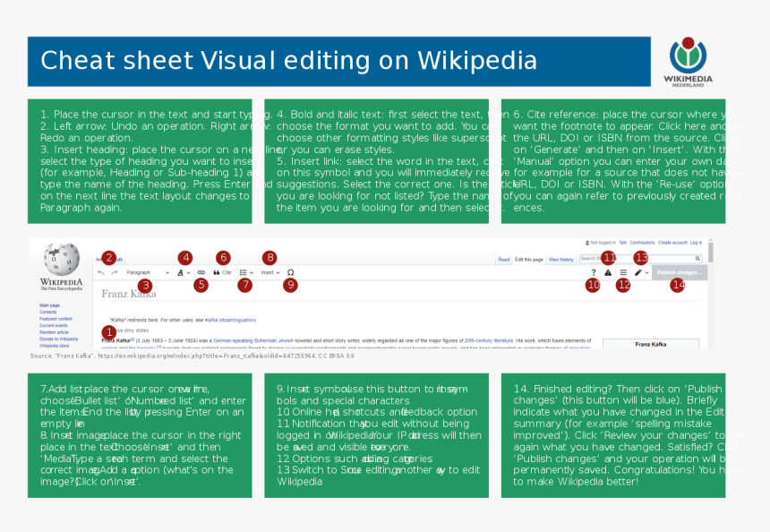This screenshot has width=770, height=532.
Task: Expand the Insert menu
Action: pos(270,272)
